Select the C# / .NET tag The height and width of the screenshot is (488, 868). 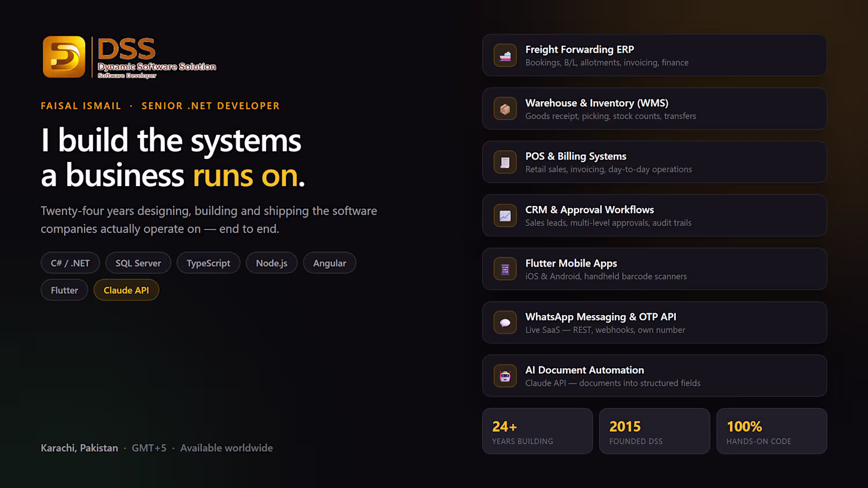pos(70,263)
